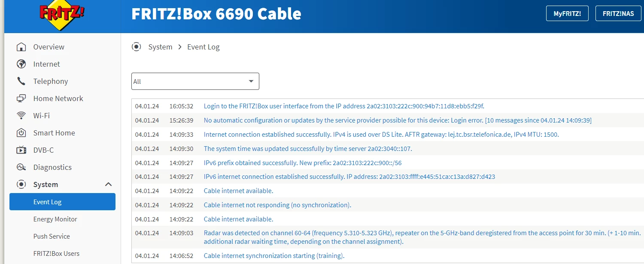Open FRITZ!NAS from the header
This screenshot has width=644, height=264.
[x=618, y=13]
